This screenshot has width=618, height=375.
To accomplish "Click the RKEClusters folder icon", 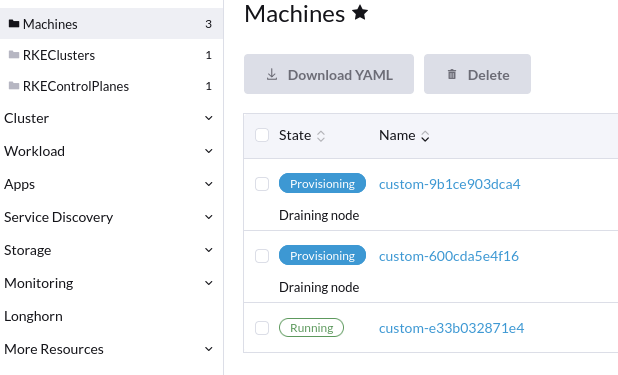I will click(x=14, y=55).
